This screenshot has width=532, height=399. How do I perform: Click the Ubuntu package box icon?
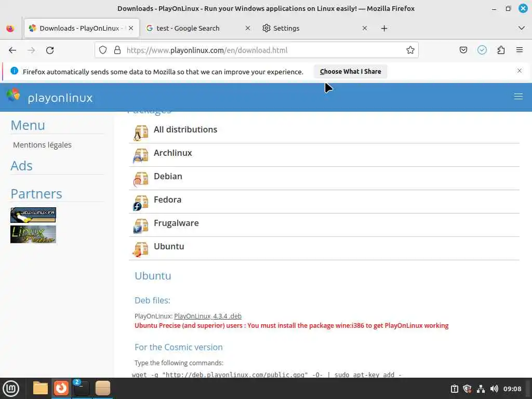[x=141, y=249]
